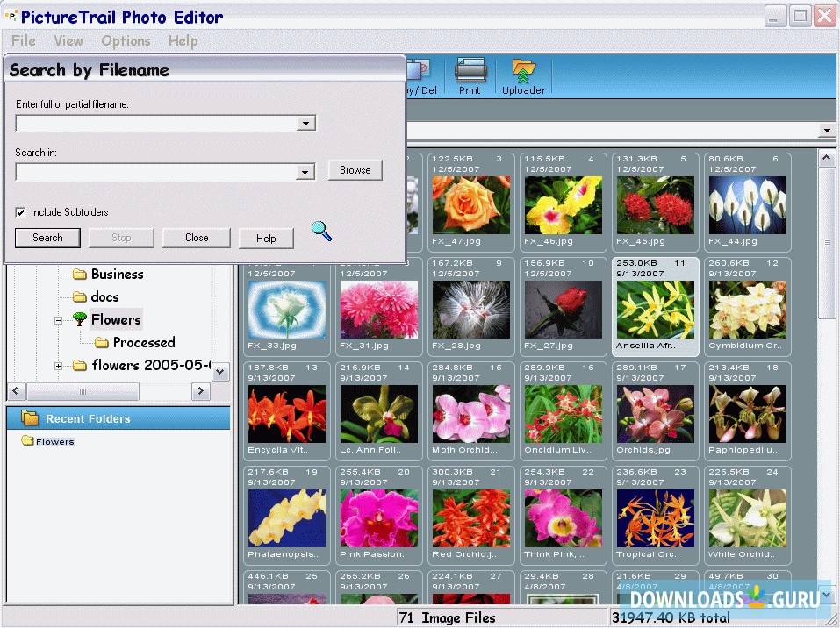This screenshot has height=628, width=840.
Task: Click the thumbnail pane scroll up arrow
Action: [x=826, y=158]
